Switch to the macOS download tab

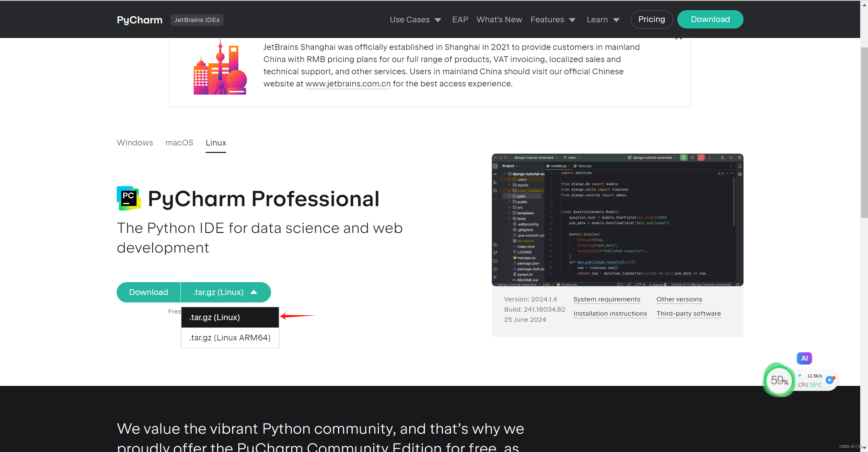coord(179,143)
